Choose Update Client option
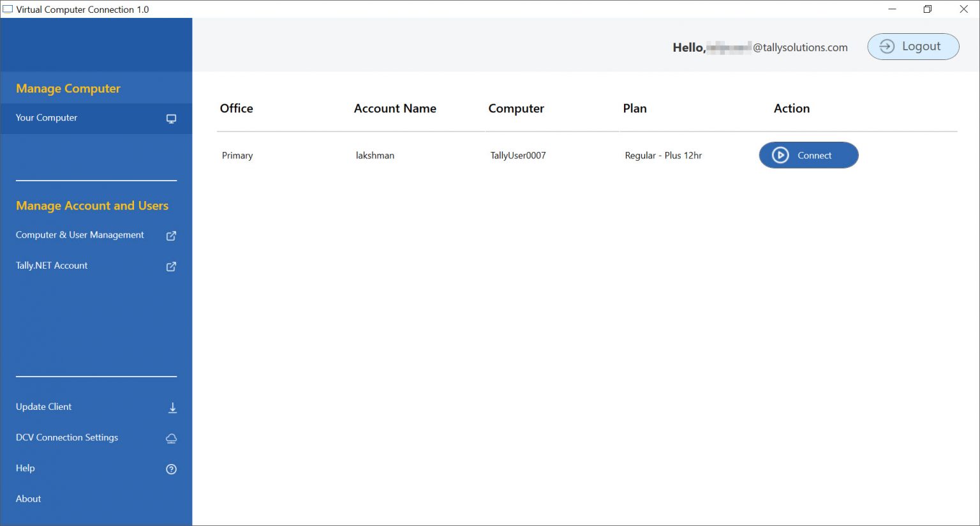 [x=43, y=407]
